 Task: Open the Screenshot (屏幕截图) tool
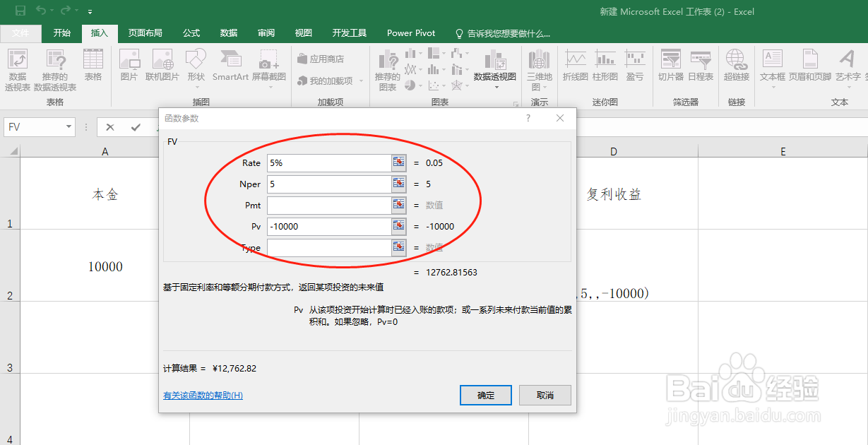[269, 69]
